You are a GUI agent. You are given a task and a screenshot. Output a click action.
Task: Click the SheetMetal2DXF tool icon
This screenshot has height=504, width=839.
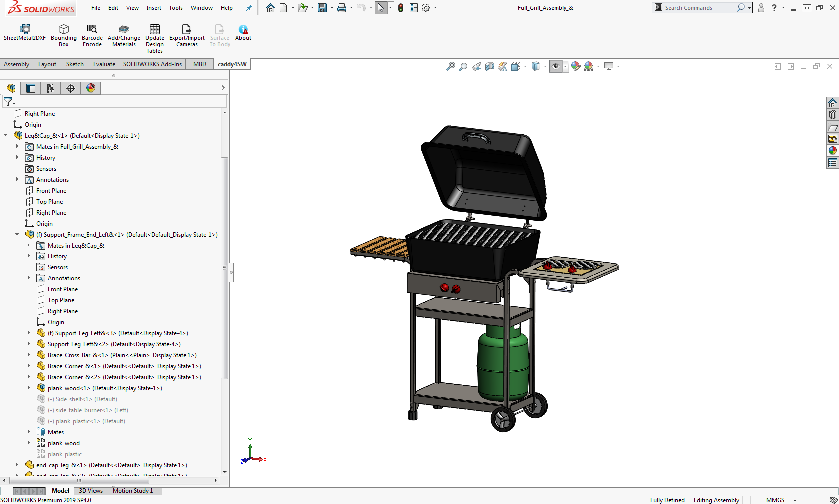click(24, 29)
